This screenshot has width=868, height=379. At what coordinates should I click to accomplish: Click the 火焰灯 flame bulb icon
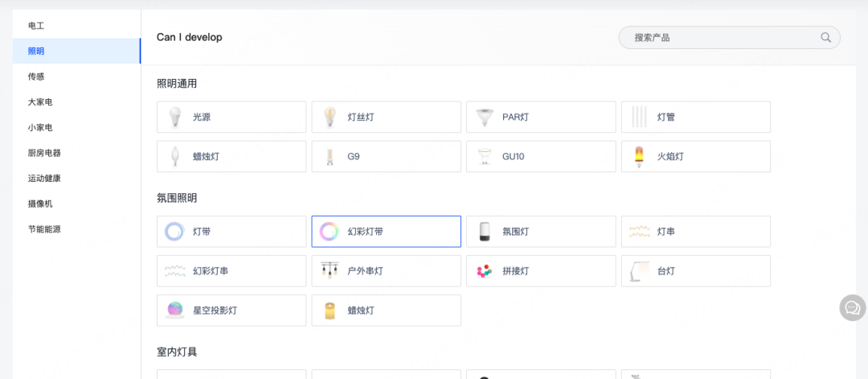640,157
